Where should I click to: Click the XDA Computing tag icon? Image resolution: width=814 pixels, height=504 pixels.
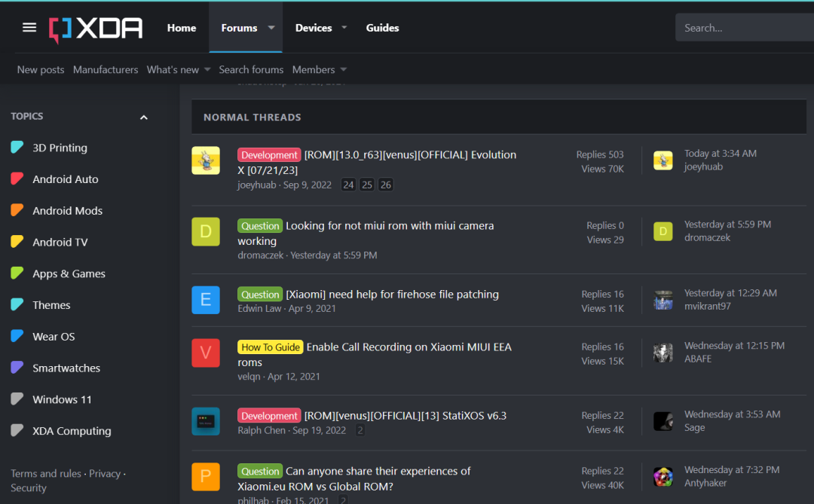(x=17, y=430)
